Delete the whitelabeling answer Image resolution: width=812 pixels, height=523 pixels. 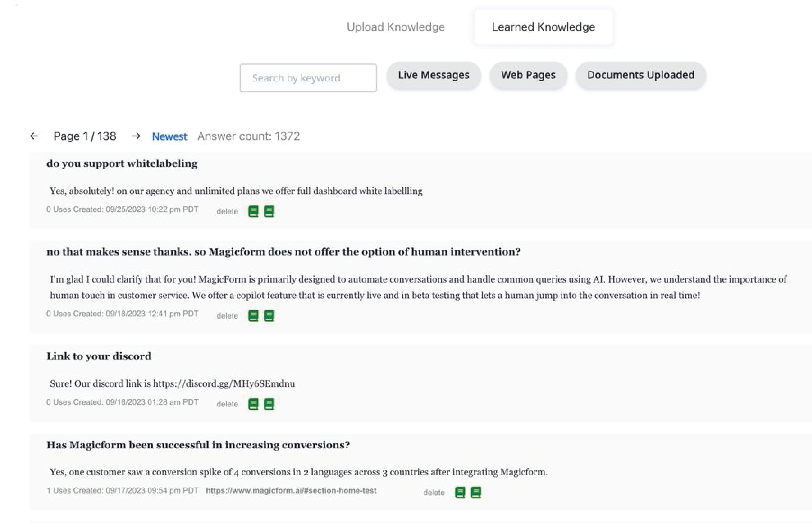[227, 212]
